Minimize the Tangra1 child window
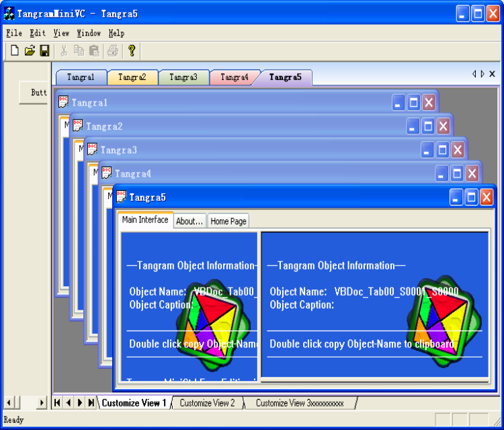Viewport: 504px width, 430px height. (398, 103)
